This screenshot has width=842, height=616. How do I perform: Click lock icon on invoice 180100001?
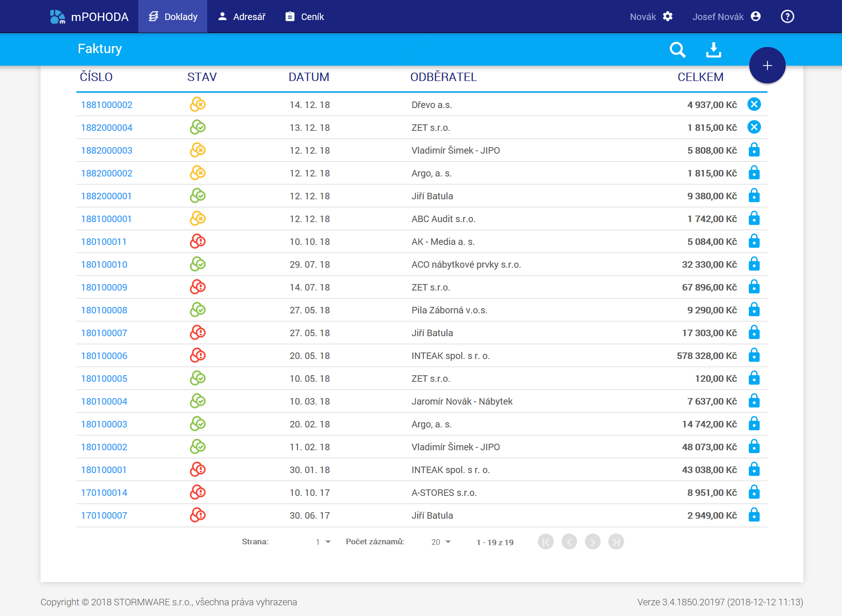click(754, 469)
